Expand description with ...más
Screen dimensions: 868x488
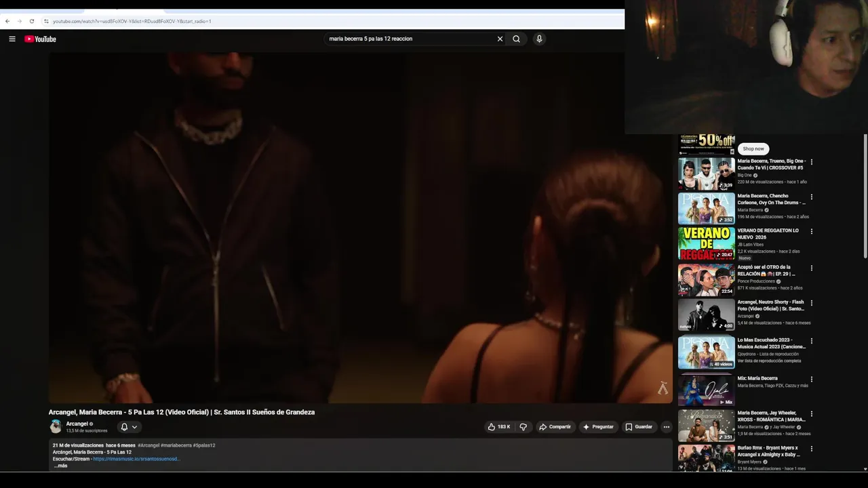pyautogui.click(x=61, y=466)
